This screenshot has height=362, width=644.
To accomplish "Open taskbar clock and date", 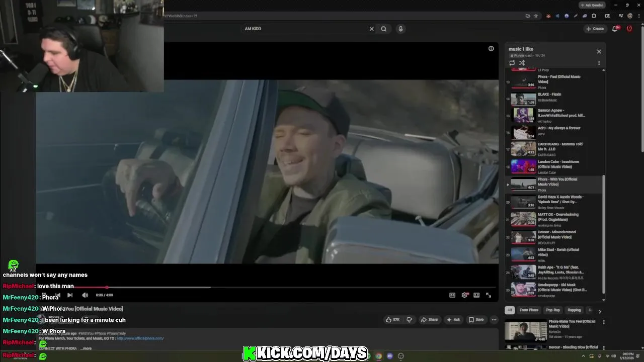I will click(x=626, y=356).
